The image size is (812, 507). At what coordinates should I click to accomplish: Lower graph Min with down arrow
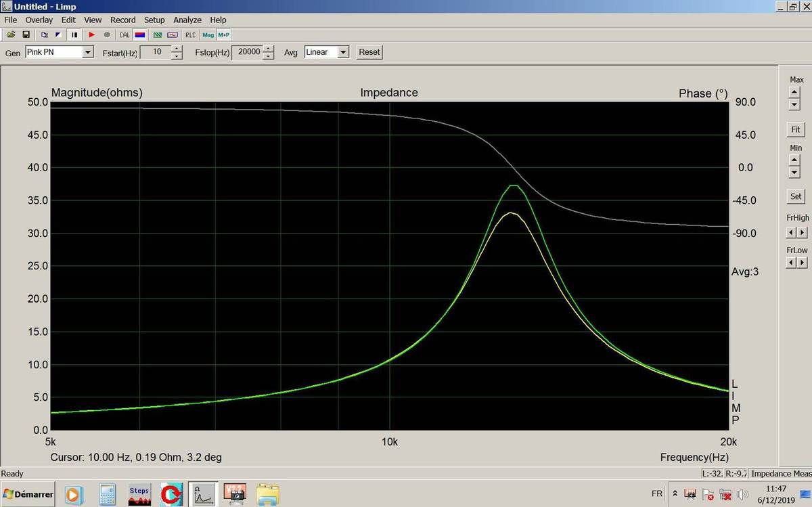[794, 172]
